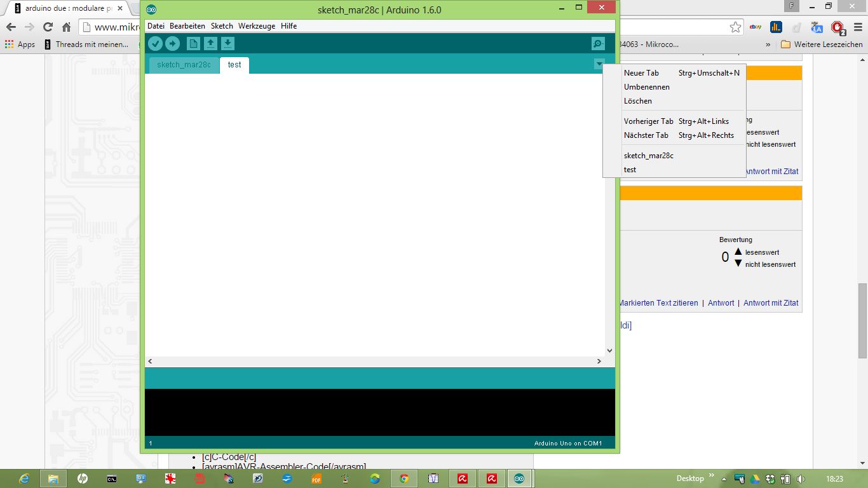The image size is (868, 488).
Task: Click the editor's horizontal scrollbar left arrow
Action: (150, 361)
